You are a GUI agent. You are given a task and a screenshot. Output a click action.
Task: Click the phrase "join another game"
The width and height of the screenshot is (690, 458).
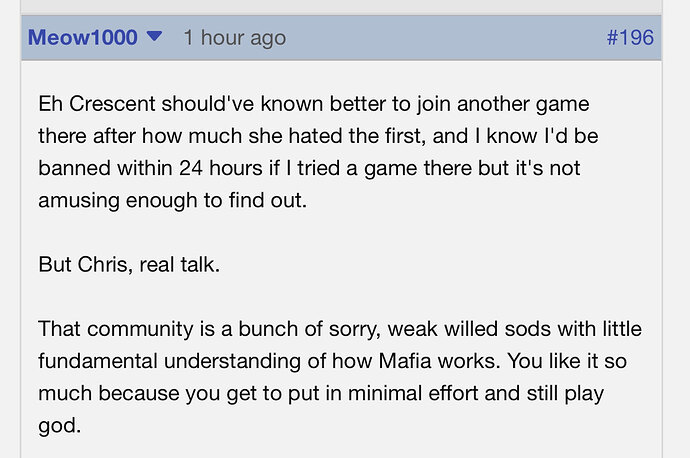coord(503,105)
